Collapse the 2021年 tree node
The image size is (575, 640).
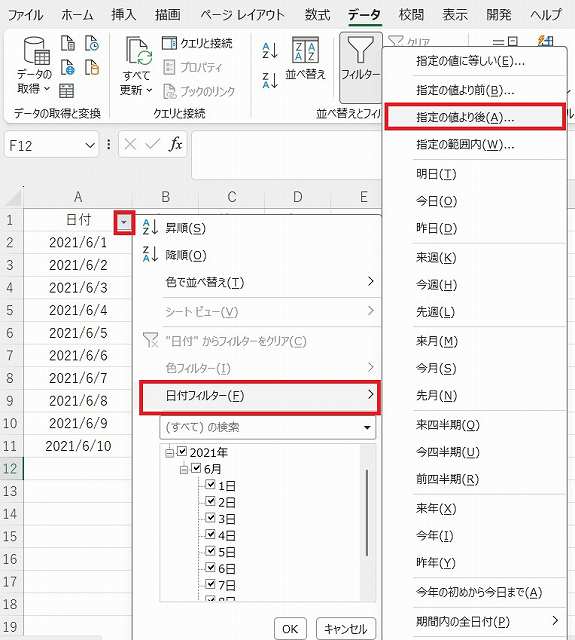coord(169,452)
